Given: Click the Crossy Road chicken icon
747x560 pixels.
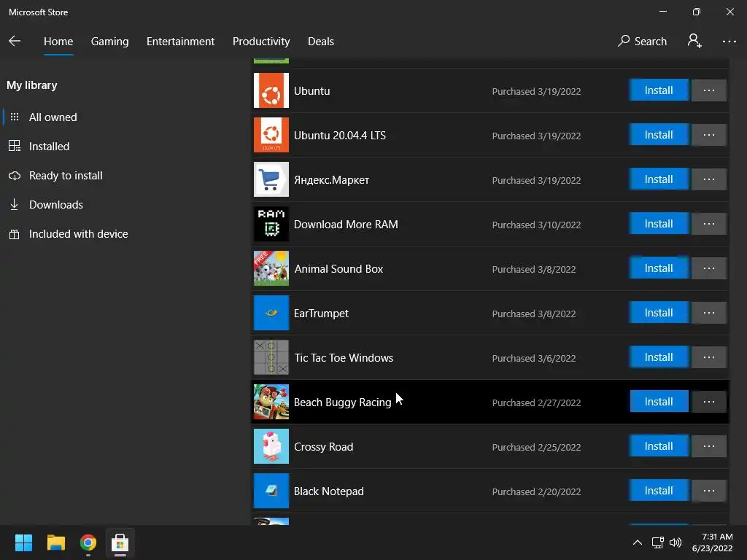Looking at the screenshot, I should 271,446.
